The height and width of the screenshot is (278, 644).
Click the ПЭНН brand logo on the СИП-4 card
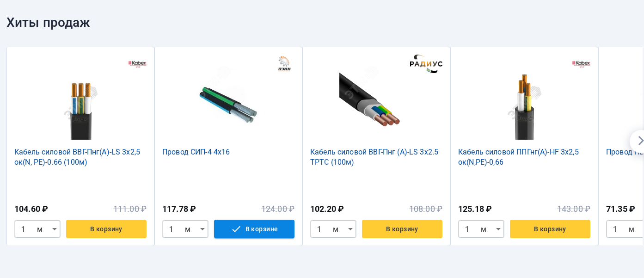[284, 64]
